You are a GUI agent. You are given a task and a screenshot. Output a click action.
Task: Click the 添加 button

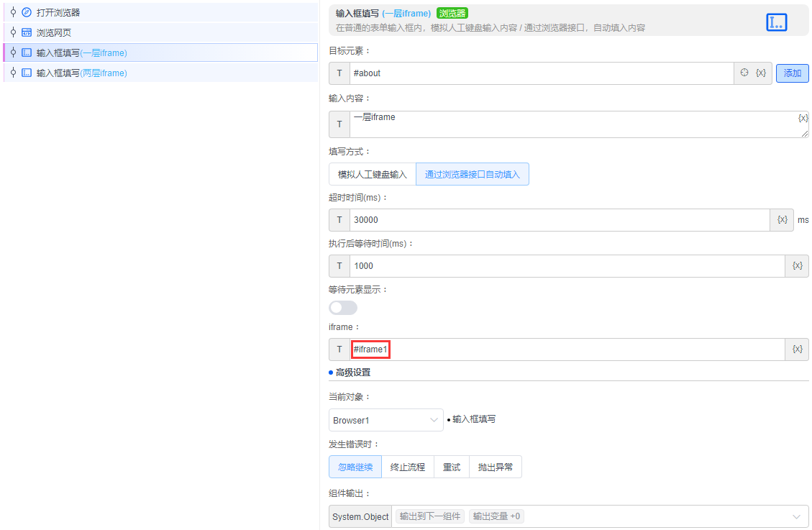point(792,73)
